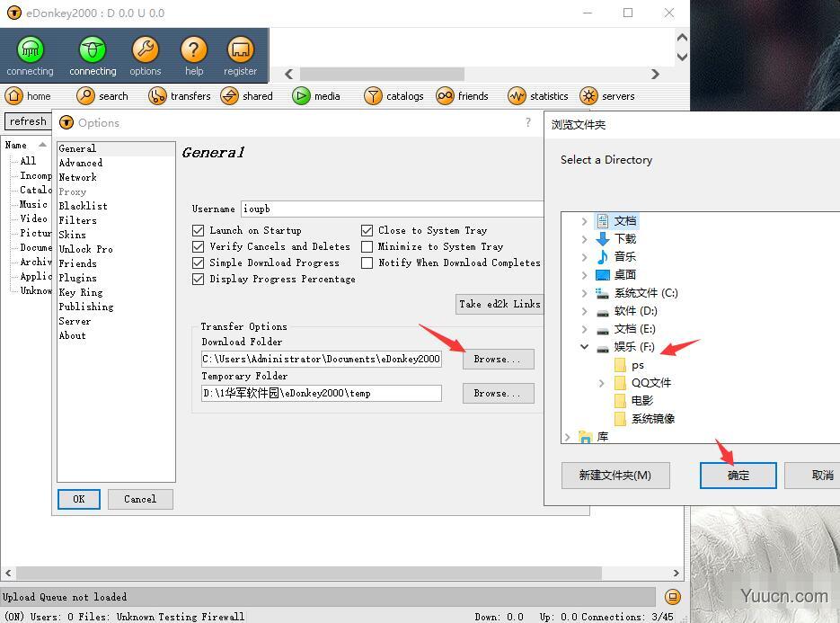Image resolution: width=840 pixels, height=623 pixels.
Task: Go to the home tab
Action: coord(29,96)
